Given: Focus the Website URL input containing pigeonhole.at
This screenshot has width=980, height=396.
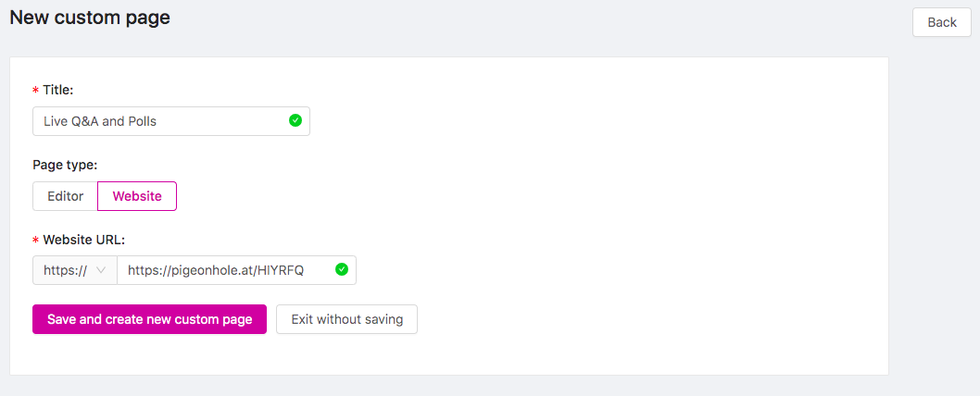Looking at the screenshot, I should click(x=237, y=270).
